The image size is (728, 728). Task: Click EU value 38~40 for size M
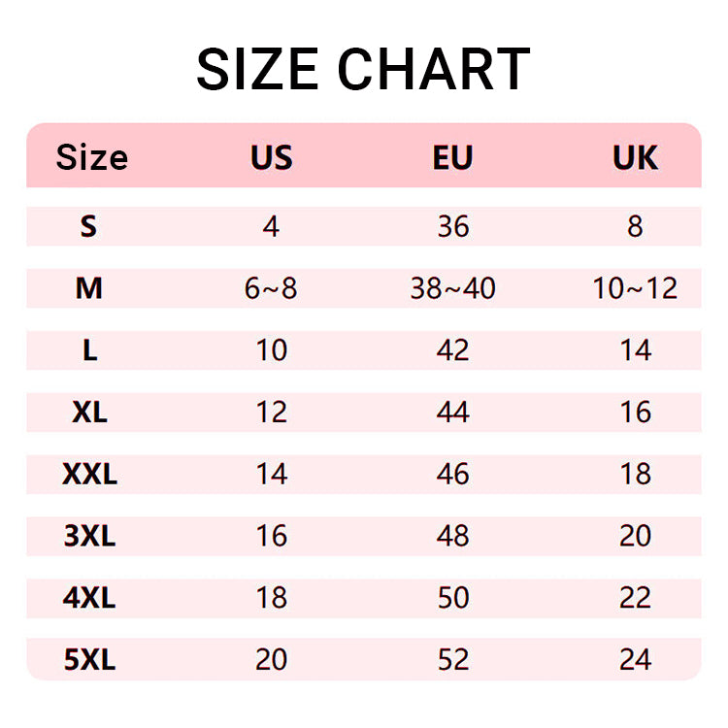click(x=452, y=289)
